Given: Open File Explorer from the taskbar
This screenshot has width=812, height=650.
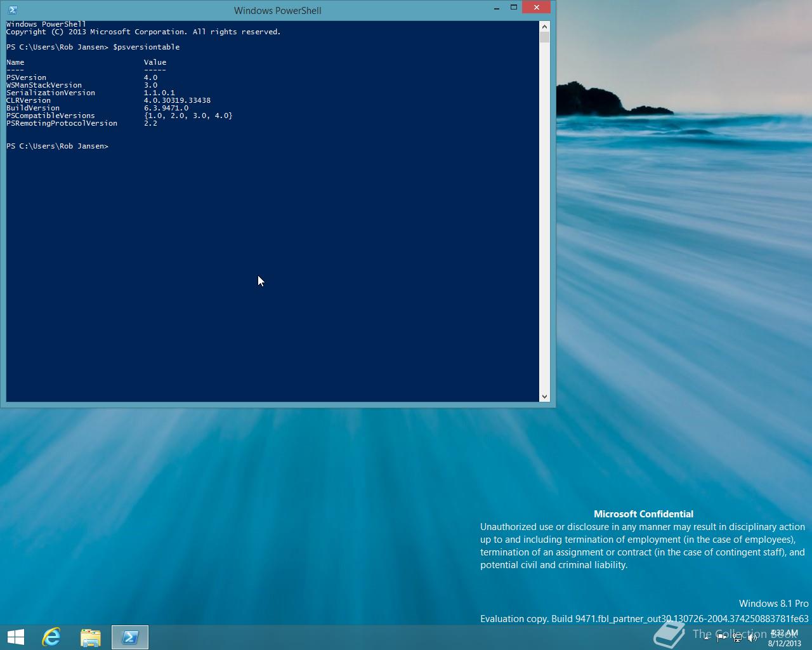Looking at the screenshot, I should pos(91,637).
